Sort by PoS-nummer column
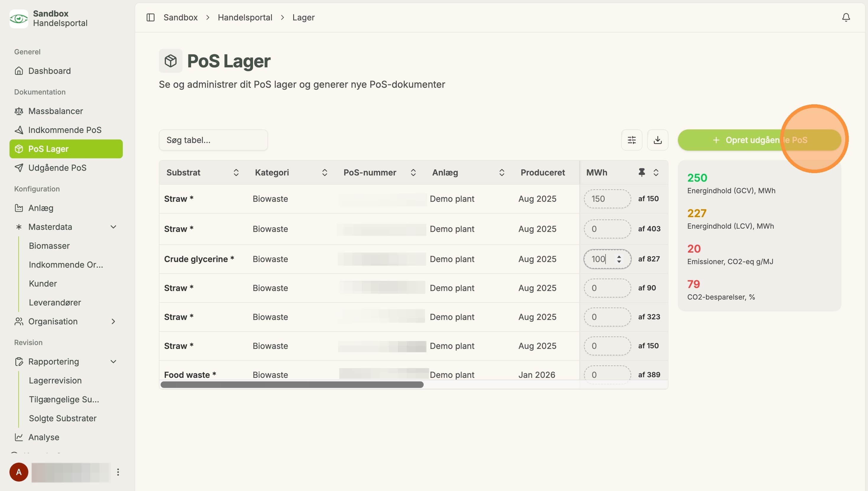868x491 pixels. (413, 172)
